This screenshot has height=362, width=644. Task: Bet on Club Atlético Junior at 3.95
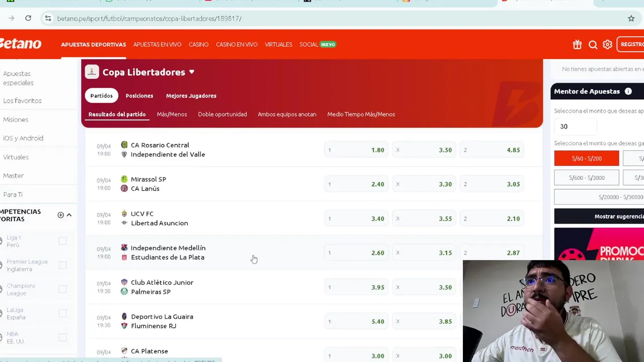tap(356, 288)
